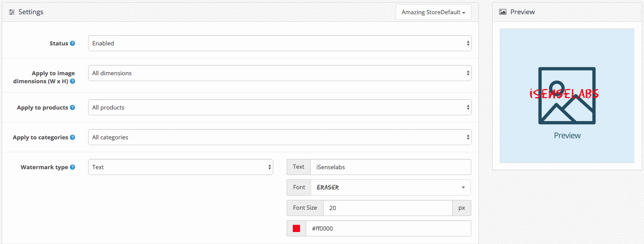Click the watermark preview thumbnail image
Screen dimensions: 644x244
pyautogui.click(x=567, y=96)
